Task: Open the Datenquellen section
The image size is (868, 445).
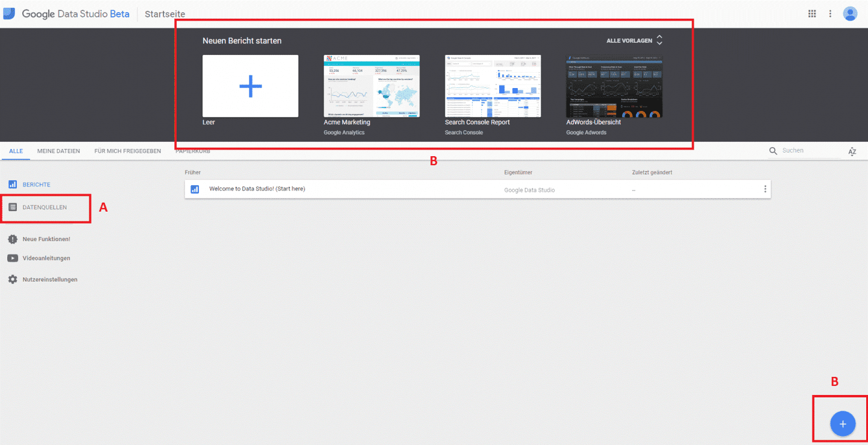Action: point(45,207)
